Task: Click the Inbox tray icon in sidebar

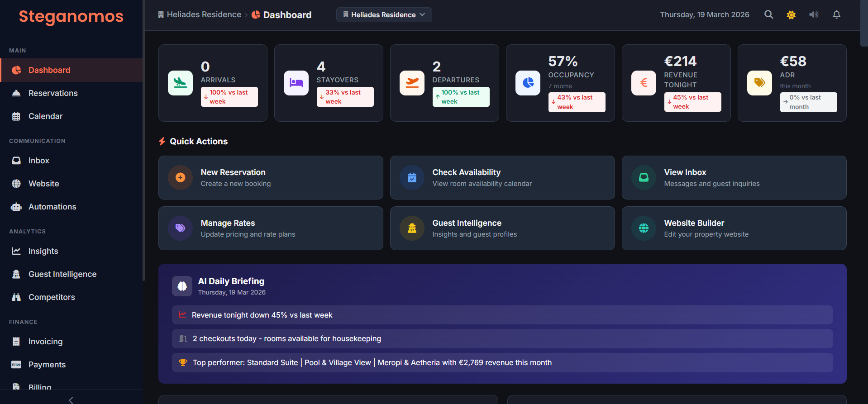Action: pyautogui.click(x=16, y=161)
